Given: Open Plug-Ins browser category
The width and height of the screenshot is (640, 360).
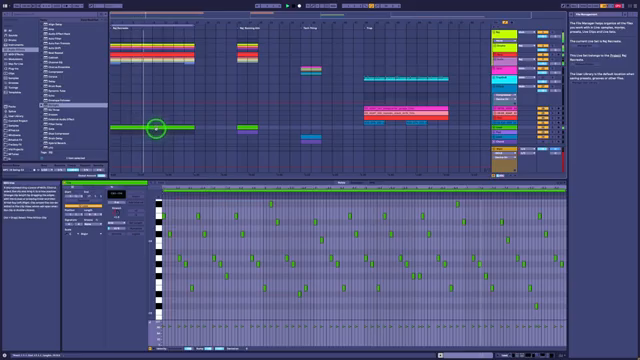Looking at the screenshot, I should point(13,69).
